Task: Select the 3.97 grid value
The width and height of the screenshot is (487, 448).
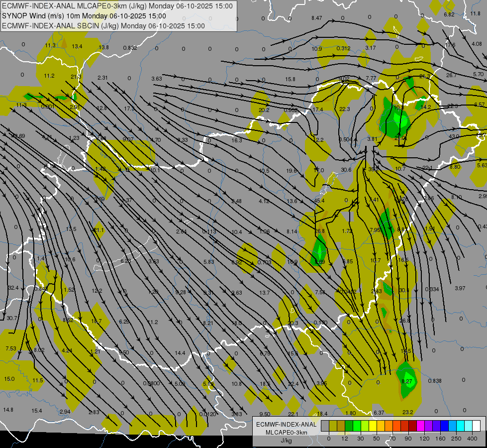Action: click(x=460, y=288)
